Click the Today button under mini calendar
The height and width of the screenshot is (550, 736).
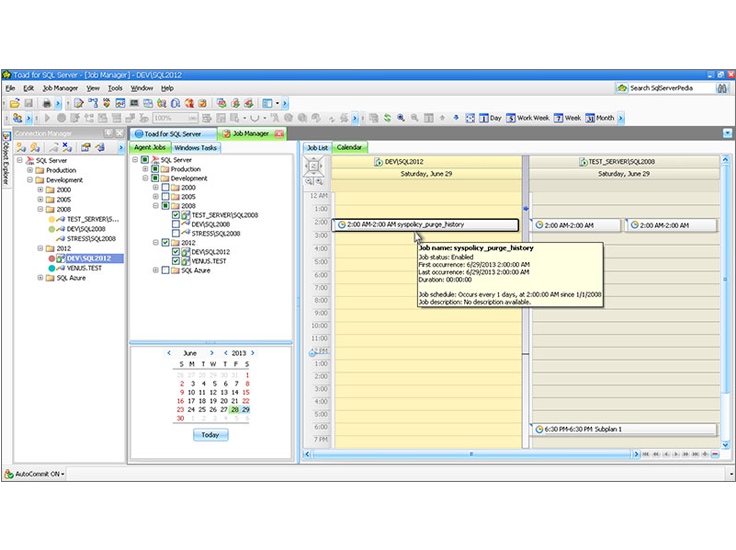point(210,435)
